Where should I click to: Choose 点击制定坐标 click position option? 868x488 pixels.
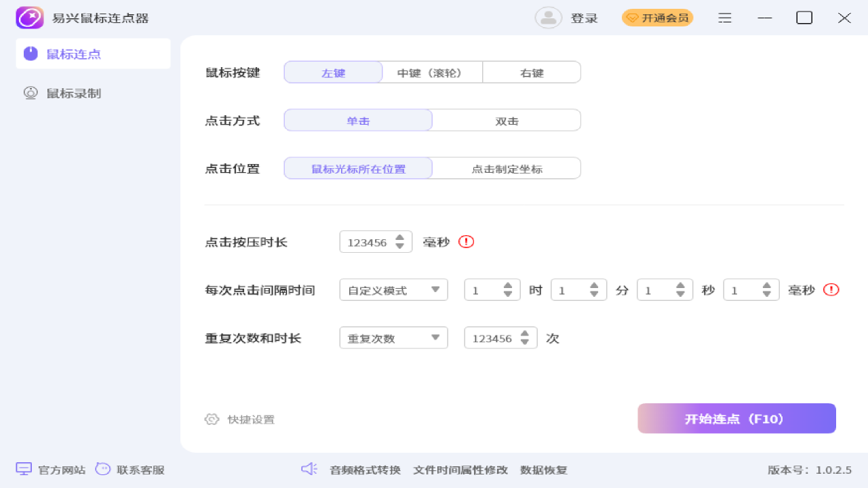[506, 168]
